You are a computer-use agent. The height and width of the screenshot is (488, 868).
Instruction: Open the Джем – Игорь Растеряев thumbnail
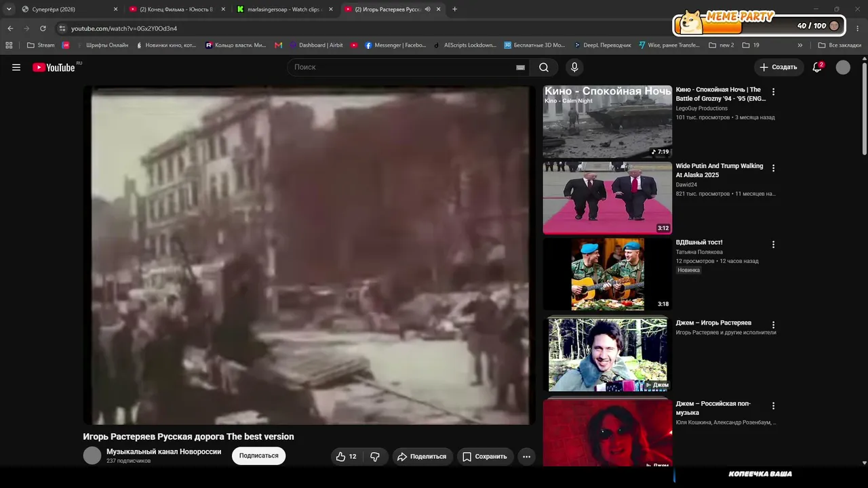pos(608,354)
